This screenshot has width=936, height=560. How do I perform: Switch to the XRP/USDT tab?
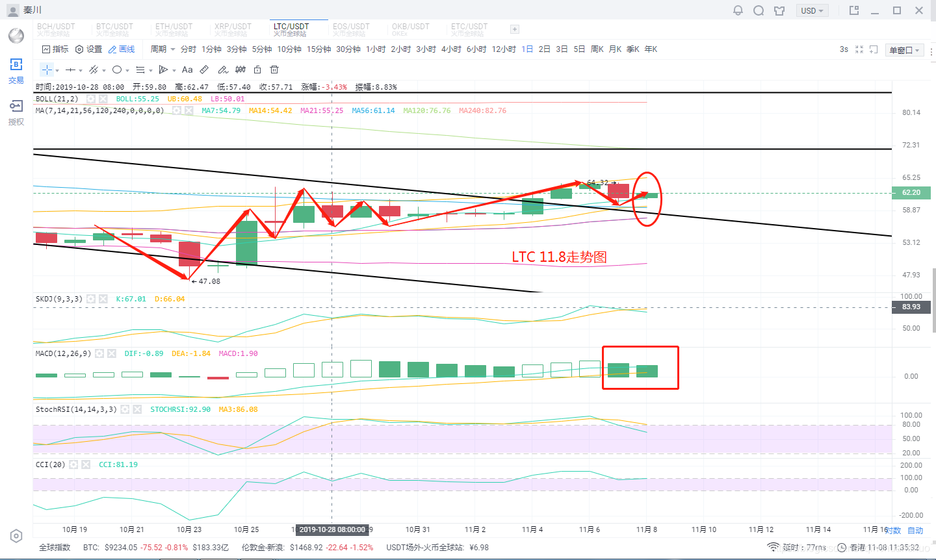coord(233,29)
